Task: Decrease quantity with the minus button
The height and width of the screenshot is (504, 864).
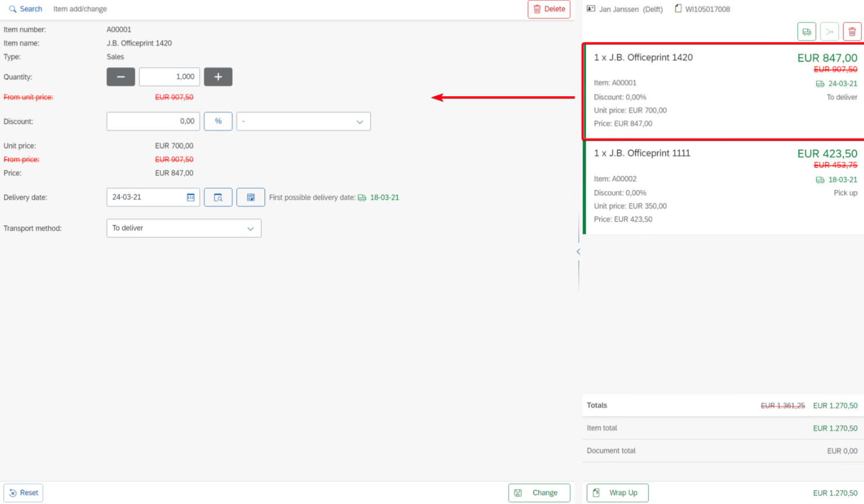Action: (121, 77)
